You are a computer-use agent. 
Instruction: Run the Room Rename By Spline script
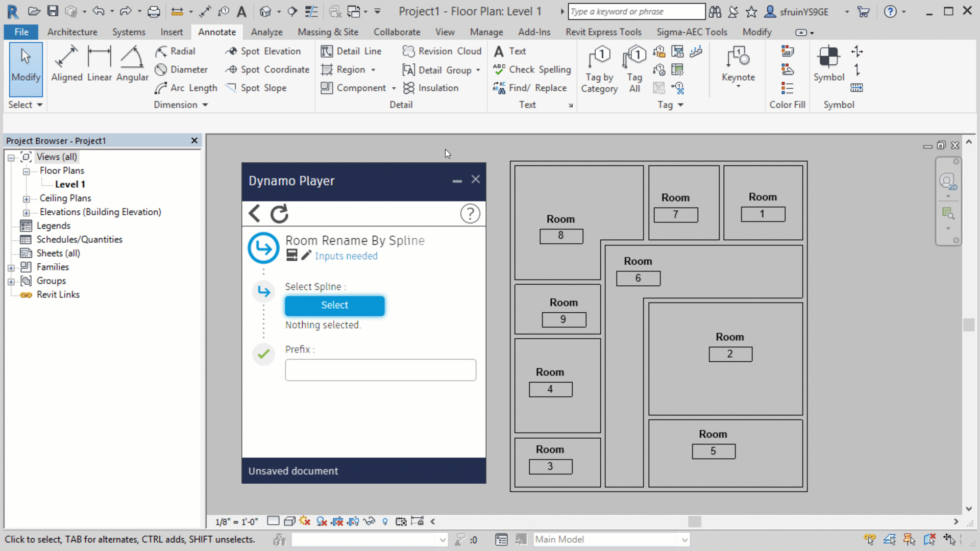click(x=263, y=248)
